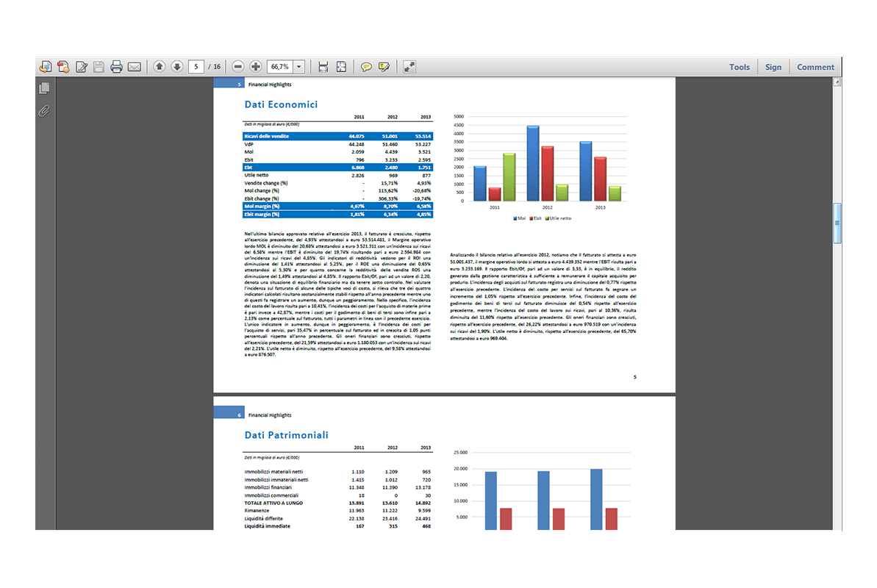Show page thumbnails panel
This screenshot has height=588, width=877.
pyautogui.click(x=45, y=88)
